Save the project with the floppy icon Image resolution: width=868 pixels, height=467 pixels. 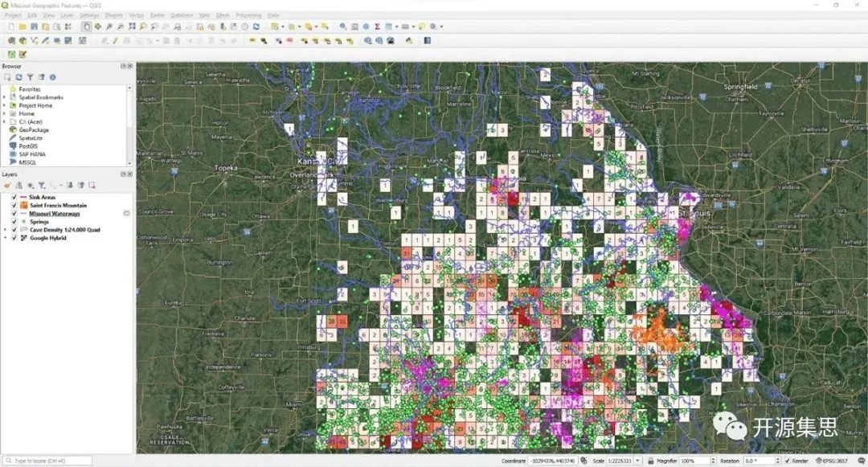click(x=34, y=27)
